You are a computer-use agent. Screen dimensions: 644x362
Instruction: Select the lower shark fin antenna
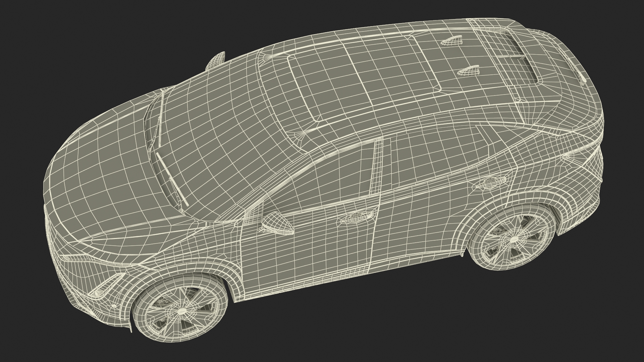[x=469, y=70]
